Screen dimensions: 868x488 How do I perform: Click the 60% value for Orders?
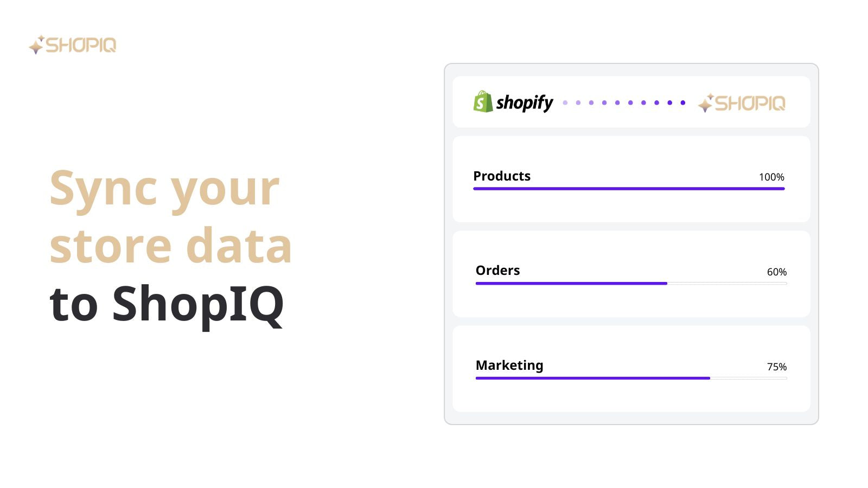[x=777, y=272]
